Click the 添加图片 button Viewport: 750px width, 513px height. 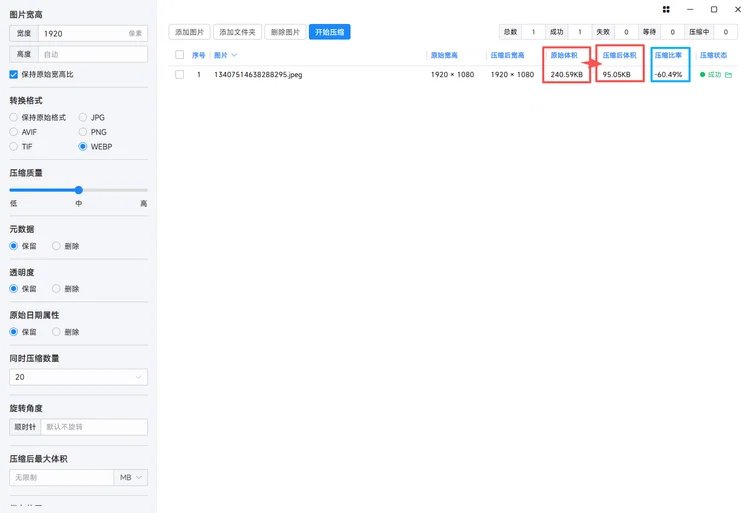coord(189,32)
